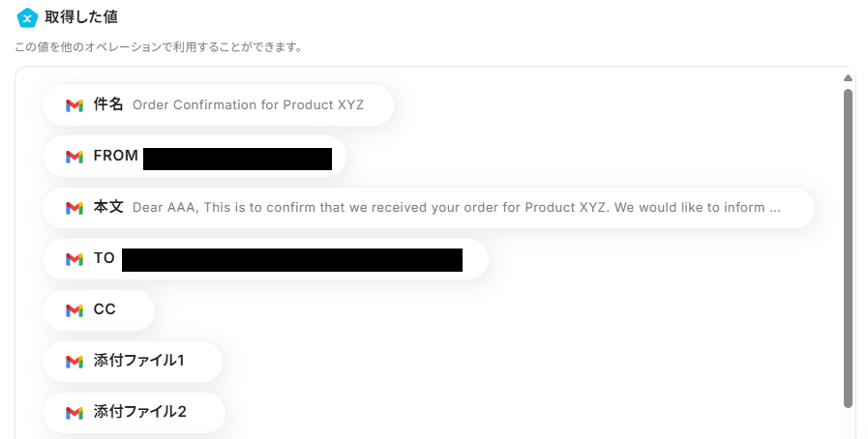Select the 件名 Order Confirmation value chip

tap(218, 105)
